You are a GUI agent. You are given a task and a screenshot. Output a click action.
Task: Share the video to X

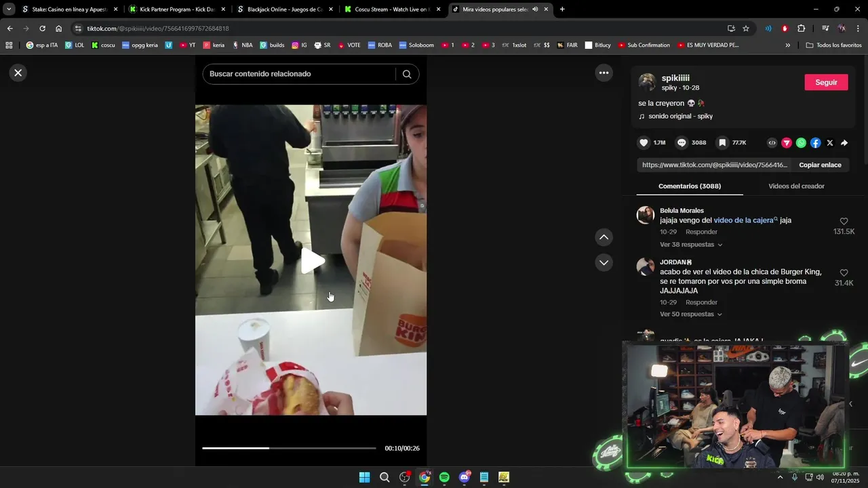click(x=830, y=143)
